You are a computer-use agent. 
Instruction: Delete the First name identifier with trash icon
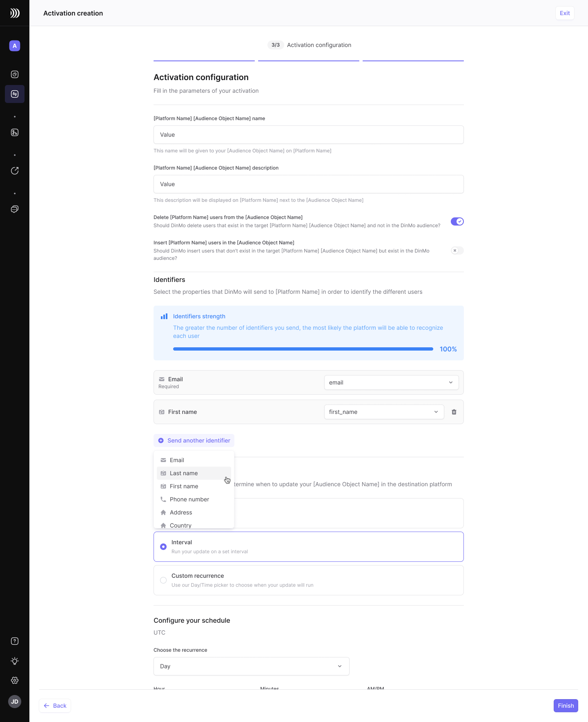click(454, 412)
